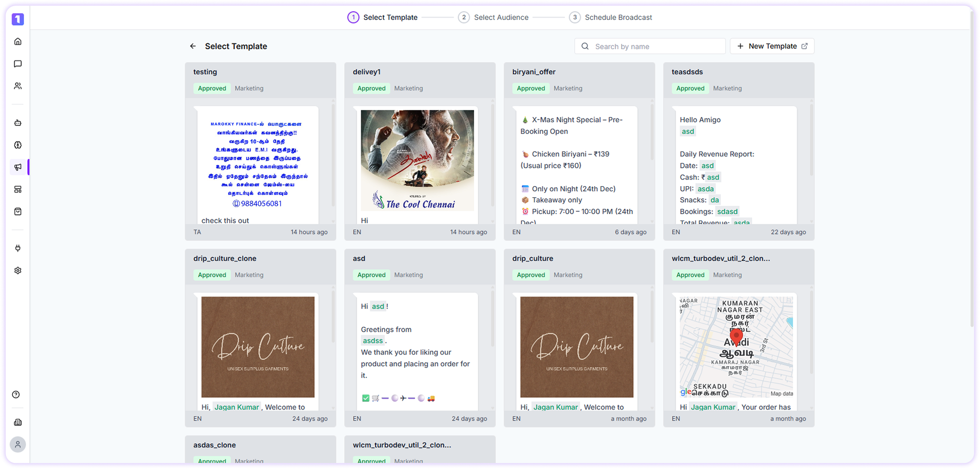Image resolution: width=980 pixels, height=469 pixels.
Task: Select the biryani_offer template title
Action: click(534, 72)
